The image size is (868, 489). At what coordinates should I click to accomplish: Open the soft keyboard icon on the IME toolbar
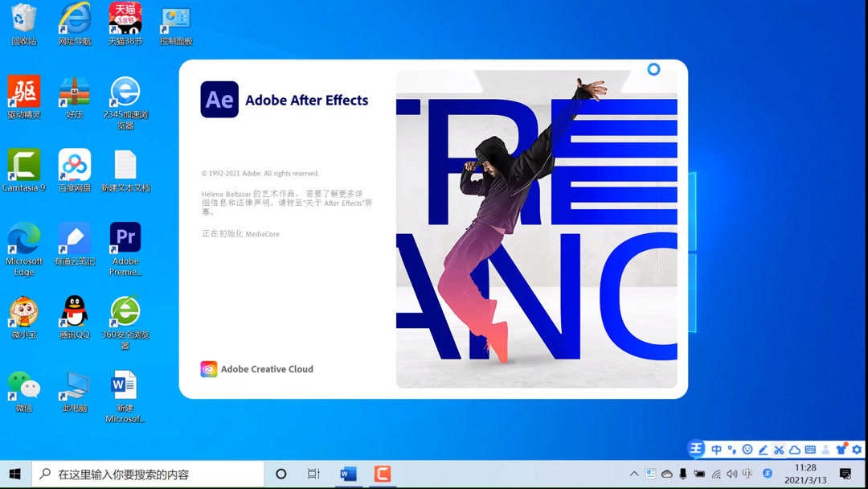[x=810, y=450]
